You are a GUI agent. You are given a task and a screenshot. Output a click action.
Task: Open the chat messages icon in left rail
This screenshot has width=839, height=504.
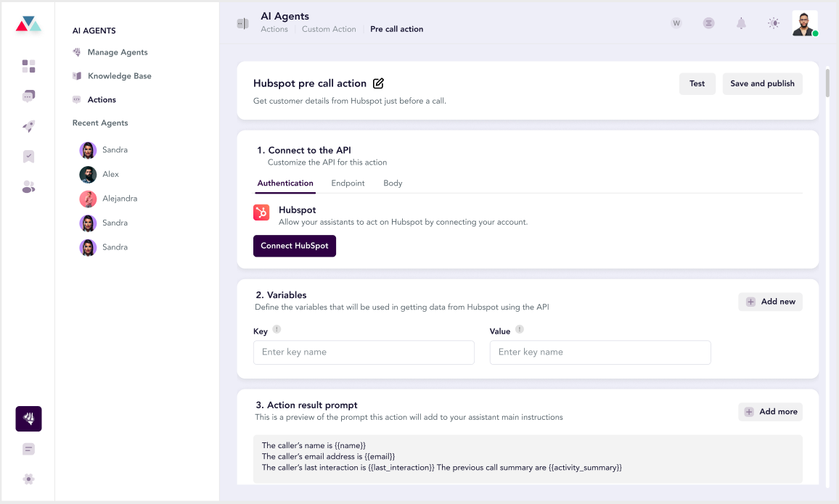point(28,96)
